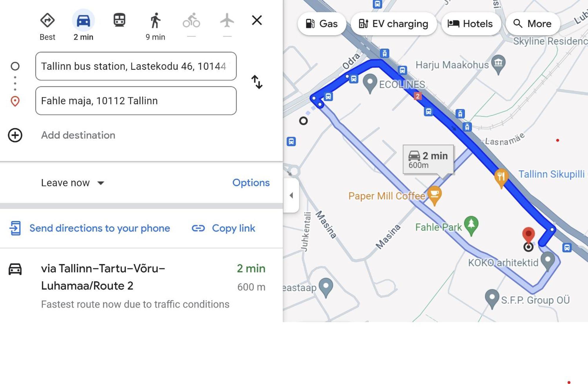Select the Best travel mode icon
This screenshot has height=384, width=588.
coord(47,21)
